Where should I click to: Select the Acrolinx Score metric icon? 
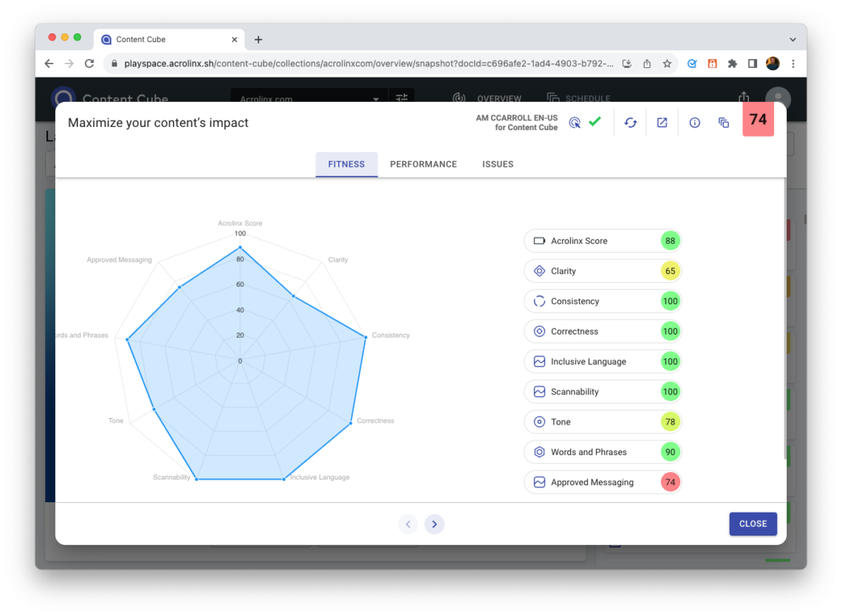click(x=538, y=241)
